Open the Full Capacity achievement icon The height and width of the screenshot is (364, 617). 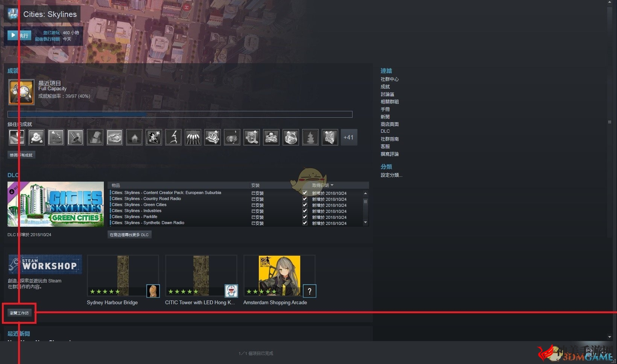[21, 92]
